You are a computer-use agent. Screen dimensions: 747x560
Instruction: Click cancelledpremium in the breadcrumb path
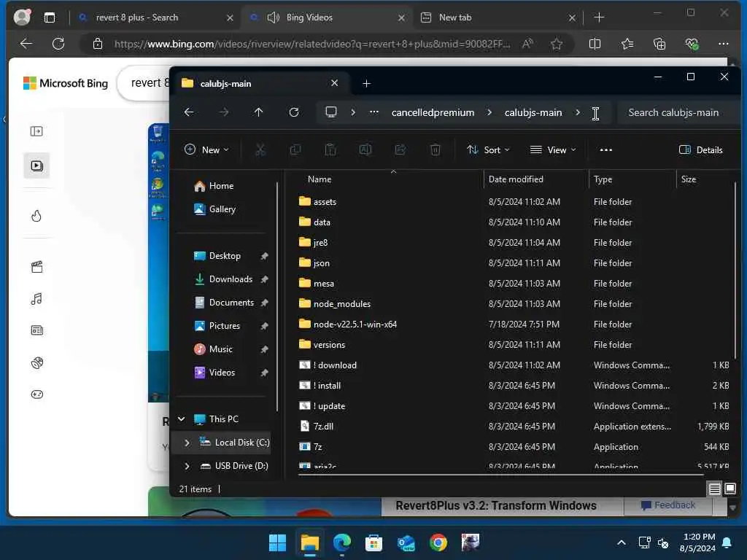433,112
